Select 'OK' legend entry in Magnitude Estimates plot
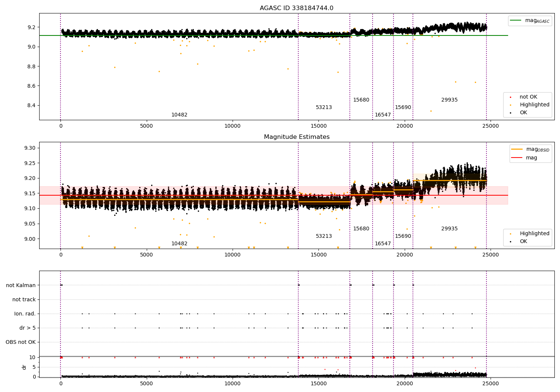 (x=523, y=242)
